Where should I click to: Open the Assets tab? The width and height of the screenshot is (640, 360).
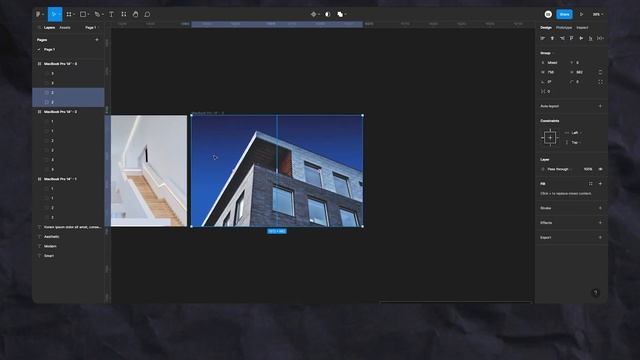65,28
